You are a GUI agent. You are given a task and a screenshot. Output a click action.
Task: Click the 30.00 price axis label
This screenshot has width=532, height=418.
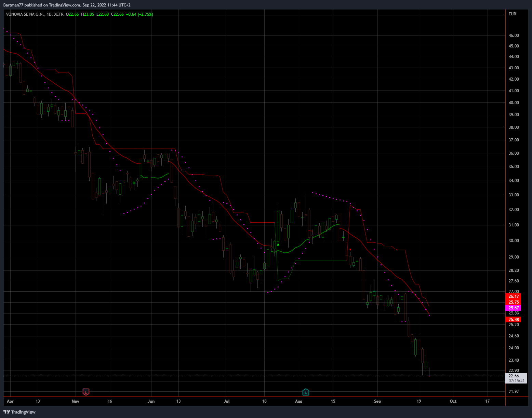pos(514,241)
